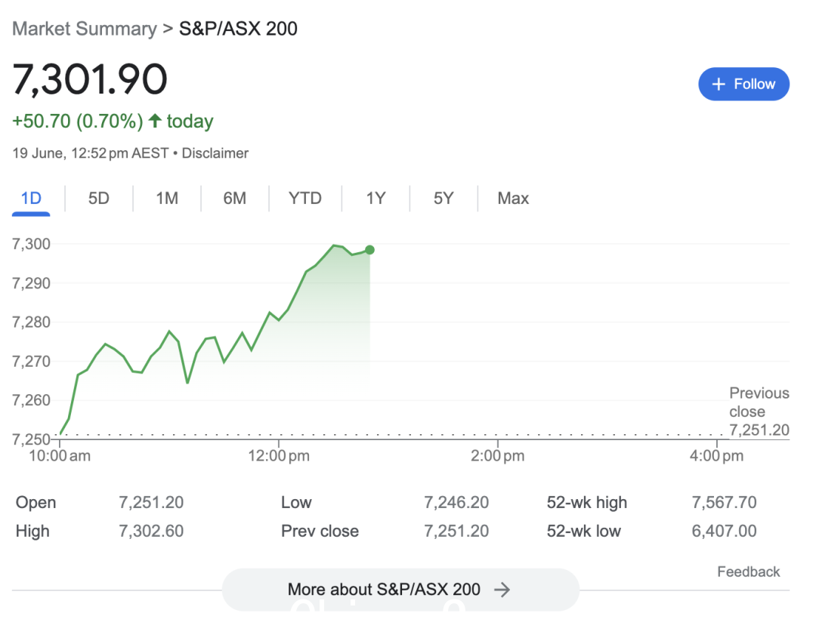Open the Market Summary breadcrumb link
This screenshot has height=644, width=816.
[85, 29]
